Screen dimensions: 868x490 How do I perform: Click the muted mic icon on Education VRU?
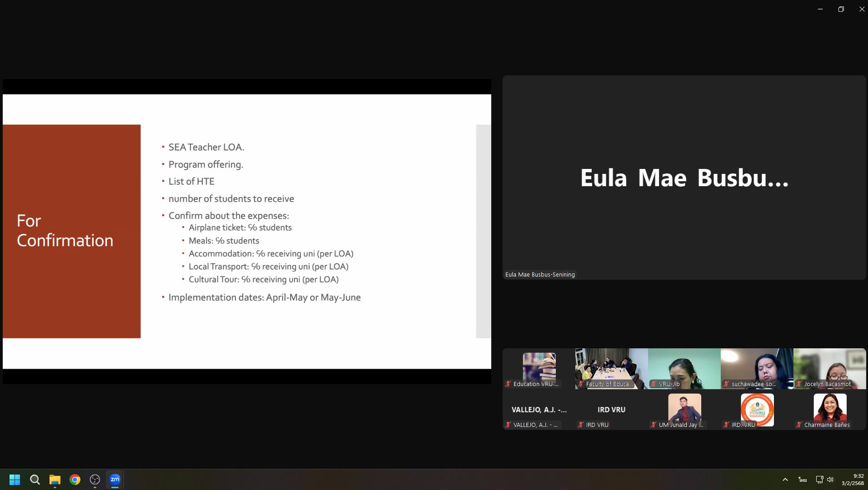[509, 384]
